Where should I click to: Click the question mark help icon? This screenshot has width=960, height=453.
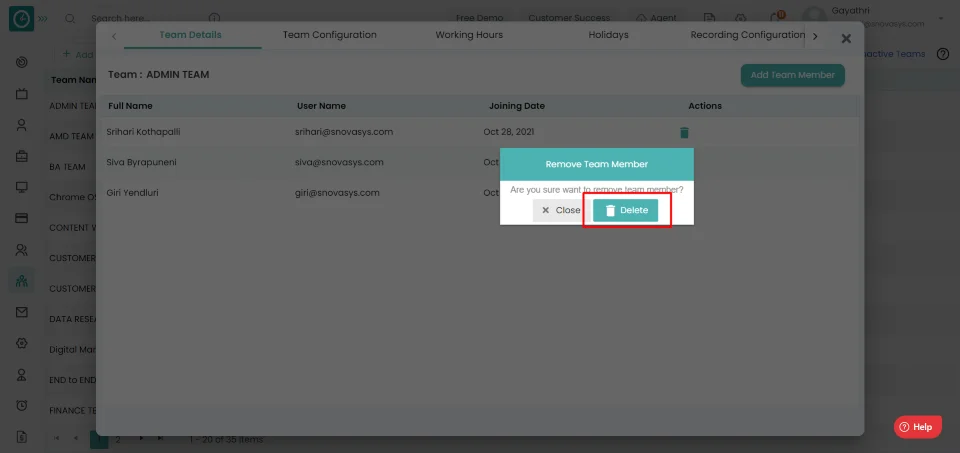tap(943, 54)
